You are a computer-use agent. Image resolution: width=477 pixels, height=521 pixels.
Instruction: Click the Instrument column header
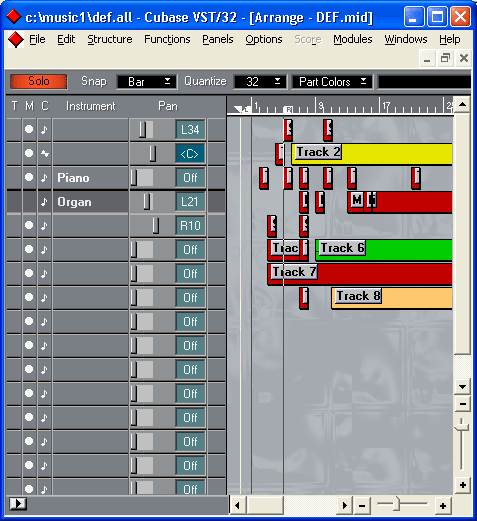(90, 106)
